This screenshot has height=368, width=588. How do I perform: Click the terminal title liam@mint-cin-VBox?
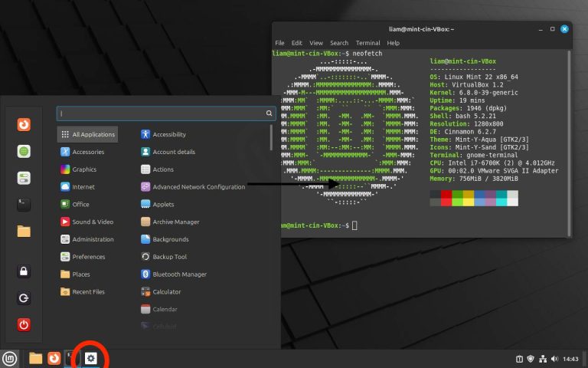(421, 29)
